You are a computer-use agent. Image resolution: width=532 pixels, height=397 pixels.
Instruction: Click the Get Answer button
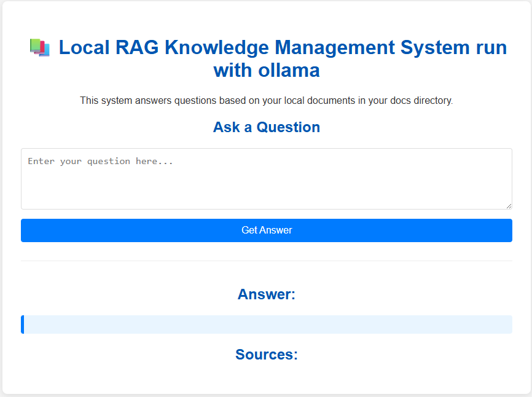click(x=267, y=230)
